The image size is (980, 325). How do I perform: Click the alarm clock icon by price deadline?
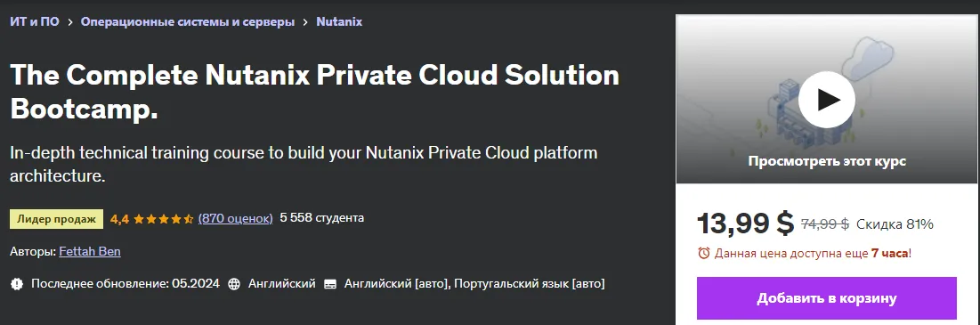(x=704, y=253)
